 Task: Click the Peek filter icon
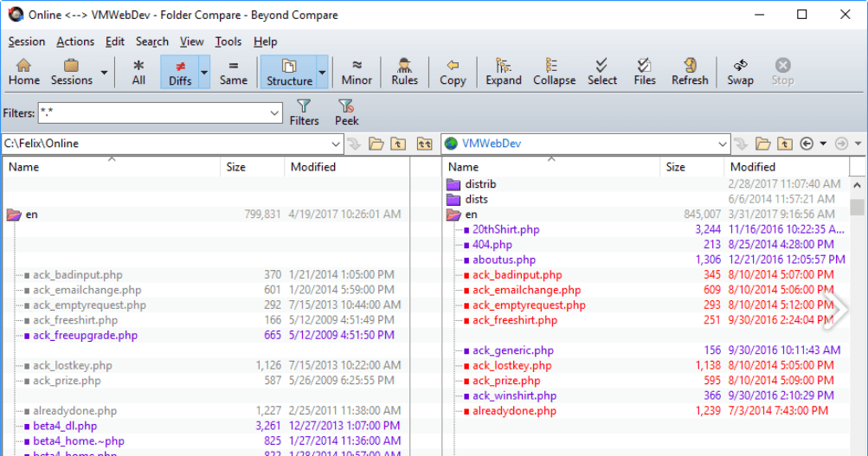tap(346, 112)
